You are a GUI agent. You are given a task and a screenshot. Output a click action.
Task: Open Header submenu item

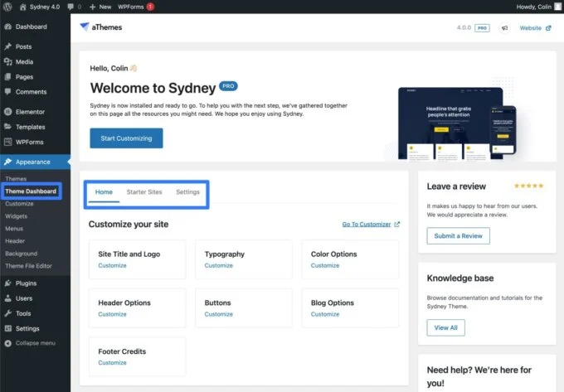pyautogui.click(x=15, y=241)
